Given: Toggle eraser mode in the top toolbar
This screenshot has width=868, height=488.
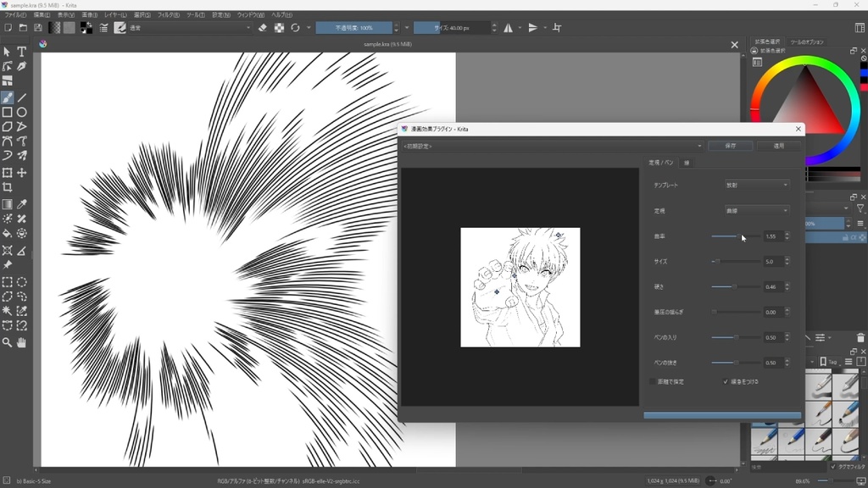Looking at the screenshot, I should tap(262, 27).
